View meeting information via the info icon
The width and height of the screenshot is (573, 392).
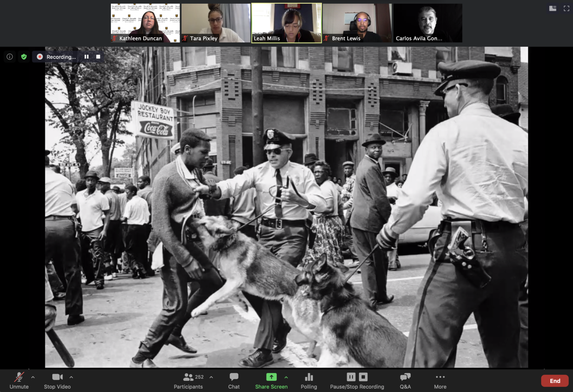pos(9,56)
